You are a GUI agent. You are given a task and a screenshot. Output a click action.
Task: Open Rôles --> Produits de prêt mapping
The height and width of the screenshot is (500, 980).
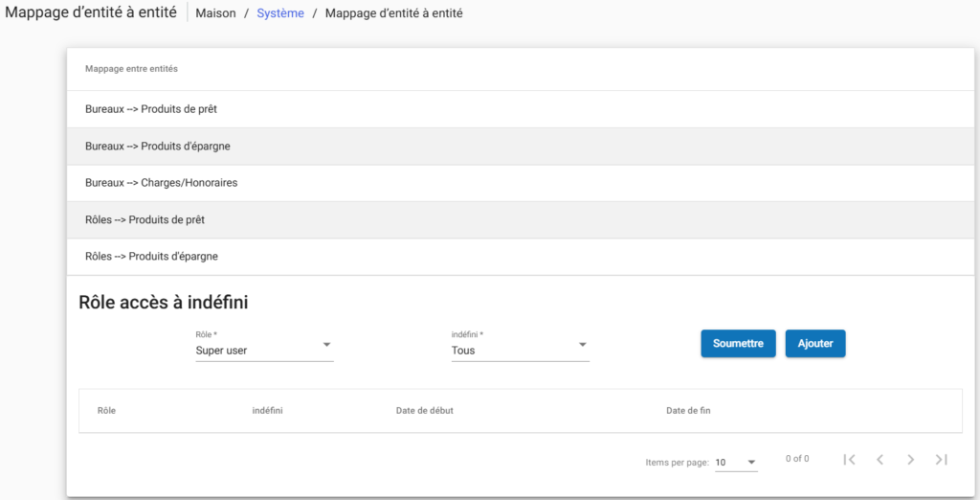145,219
